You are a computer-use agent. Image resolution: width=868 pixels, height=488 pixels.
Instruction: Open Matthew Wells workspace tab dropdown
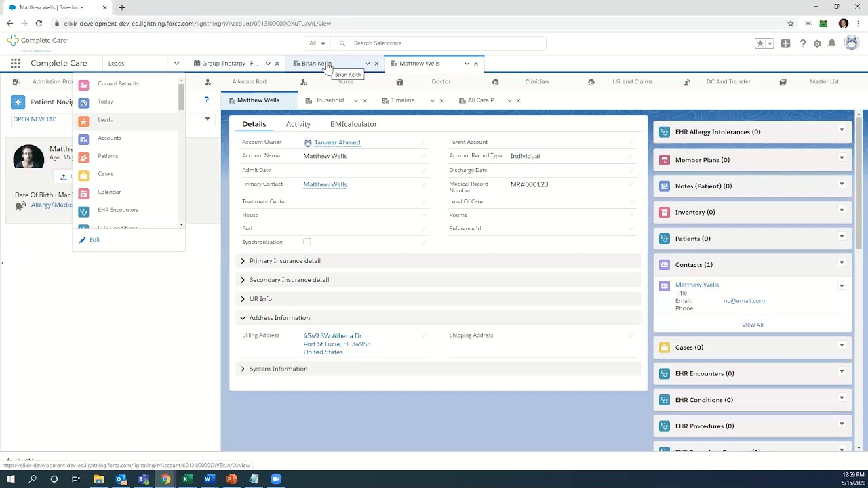pyautogui.click(x=467, y=64)
